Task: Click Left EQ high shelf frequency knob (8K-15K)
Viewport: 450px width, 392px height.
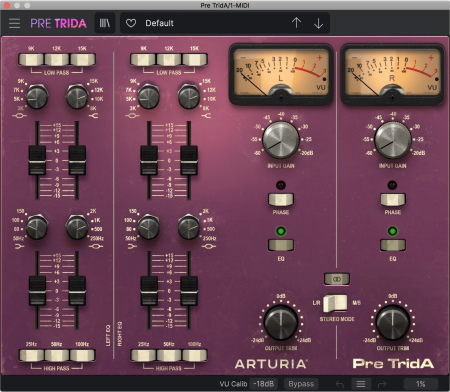Action: click(77, 97)
